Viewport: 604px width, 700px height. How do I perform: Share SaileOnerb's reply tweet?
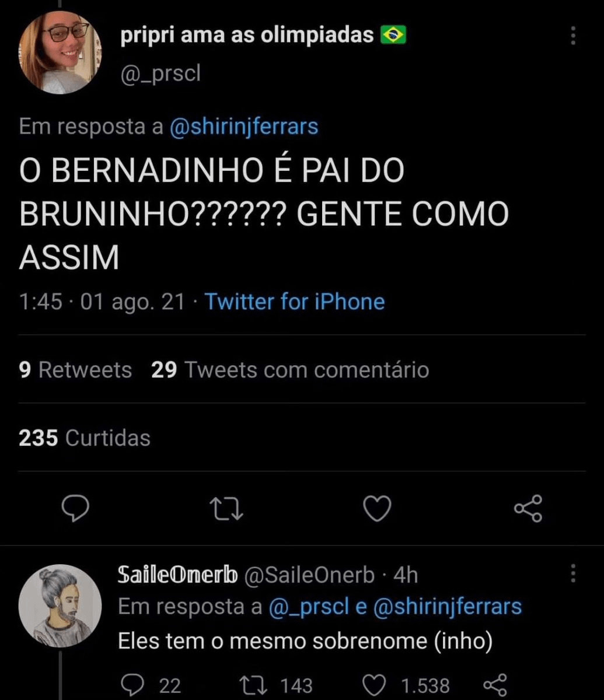click(x=496, y=685)
